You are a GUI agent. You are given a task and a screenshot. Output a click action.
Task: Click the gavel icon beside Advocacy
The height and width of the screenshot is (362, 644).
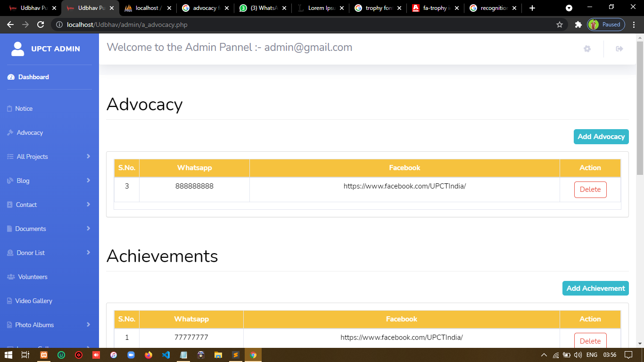coord(10,132)
